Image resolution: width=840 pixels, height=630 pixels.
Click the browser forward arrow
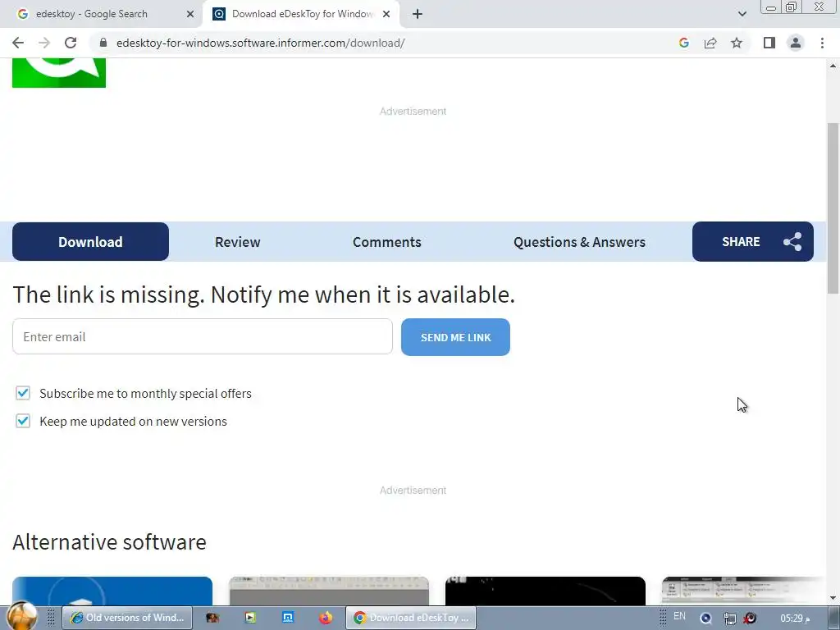click(x=44, y=43)
